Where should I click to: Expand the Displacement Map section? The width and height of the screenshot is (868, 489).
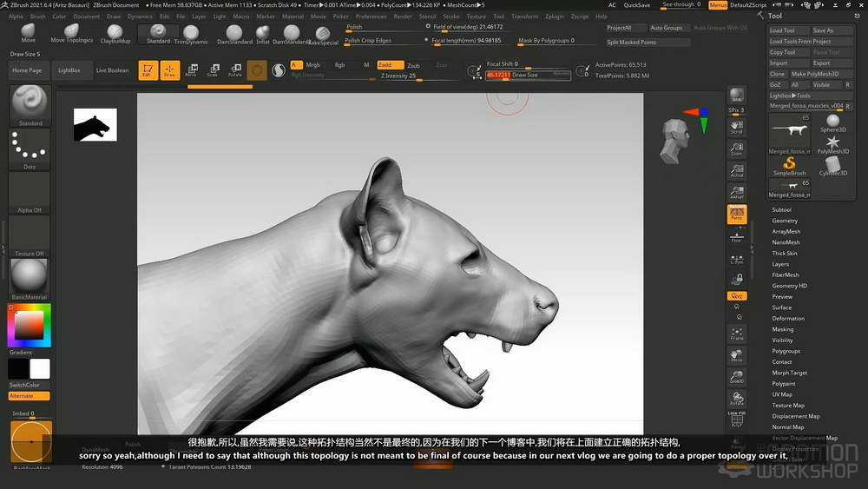click(x=795, y=416)
